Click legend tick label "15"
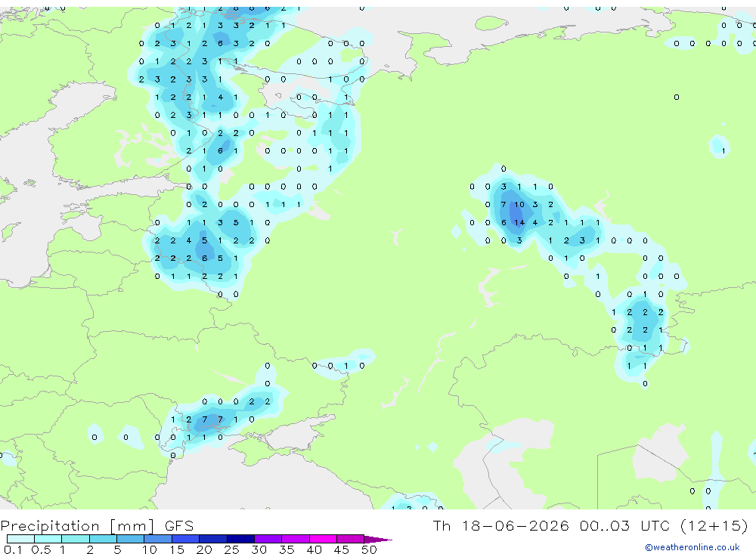Screen dimensions: 756x554 176,549
